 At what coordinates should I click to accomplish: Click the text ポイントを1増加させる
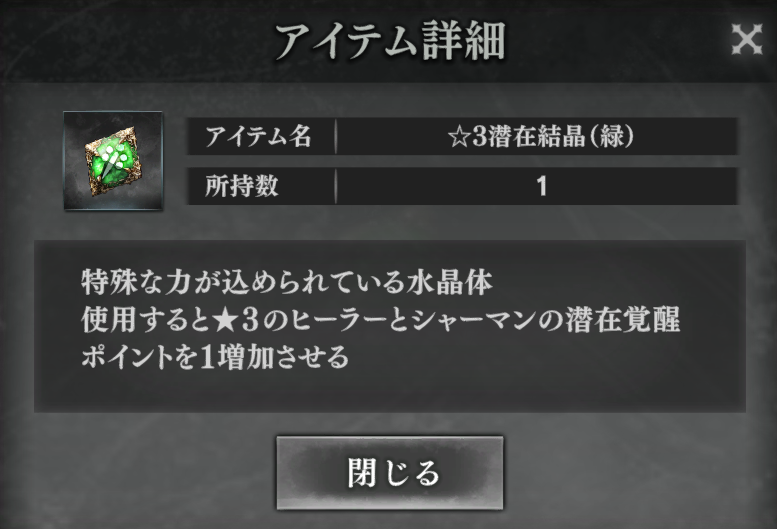coord(215,357)
